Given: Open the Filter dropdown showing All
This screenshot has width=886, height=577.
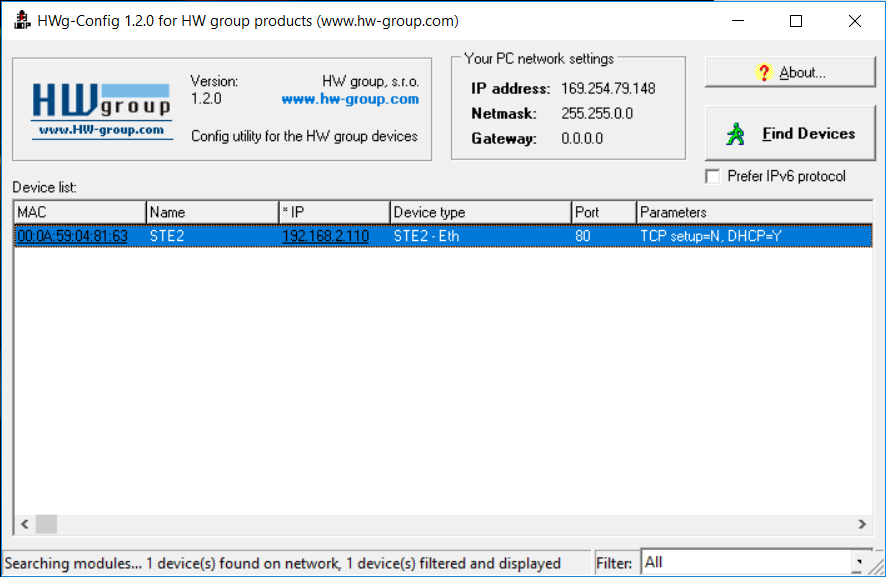Looking at the screenshot, I should coord(757,562).
